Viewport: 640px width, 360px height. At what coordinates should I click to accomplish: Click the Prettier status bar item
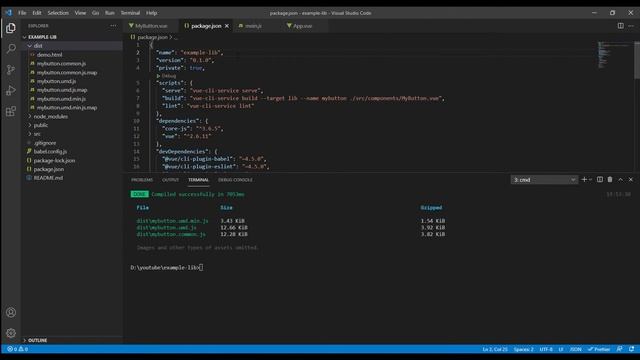[599, 349]
